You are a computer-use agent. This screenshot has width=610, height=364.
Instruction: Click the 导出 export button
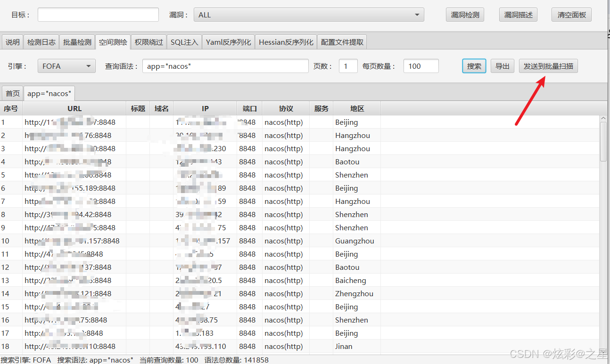click(503, 66)
